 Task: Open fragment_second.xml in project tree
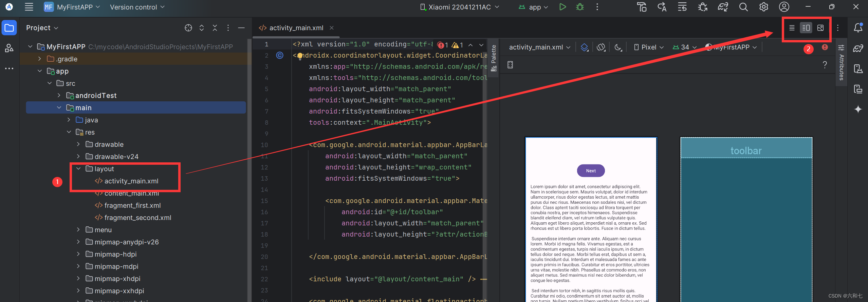pos(137,218)
